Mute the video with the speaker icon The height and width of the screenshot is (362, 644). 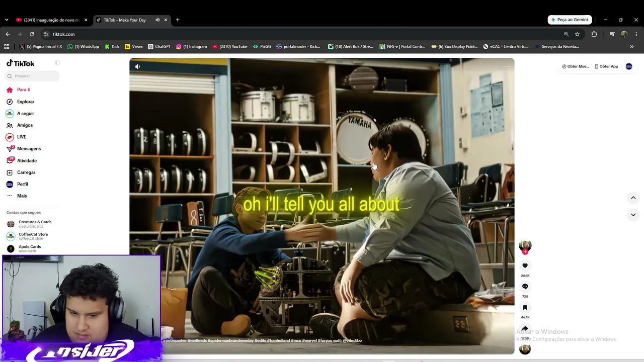(137, 66)
